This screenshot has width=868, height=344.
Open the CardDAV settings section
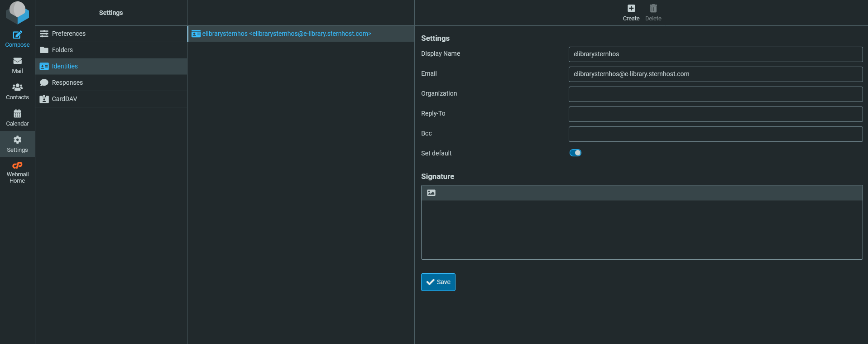click(64, 99)
